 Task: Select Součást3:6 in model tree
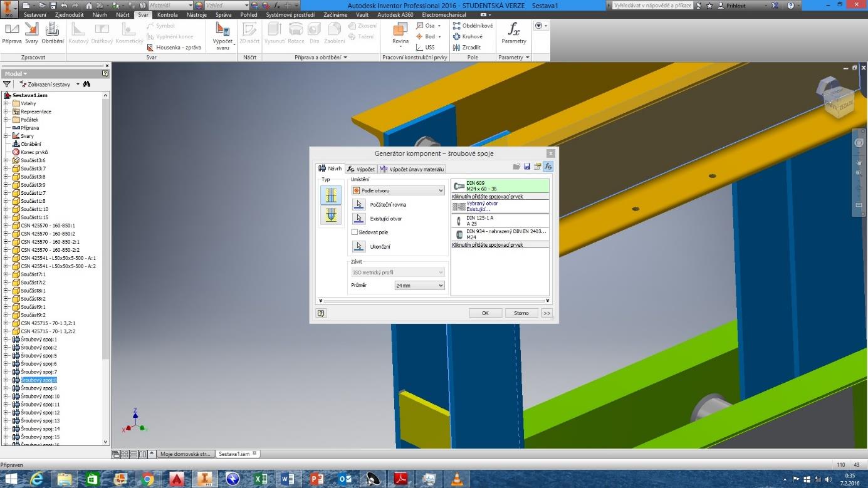pos(33,160)
